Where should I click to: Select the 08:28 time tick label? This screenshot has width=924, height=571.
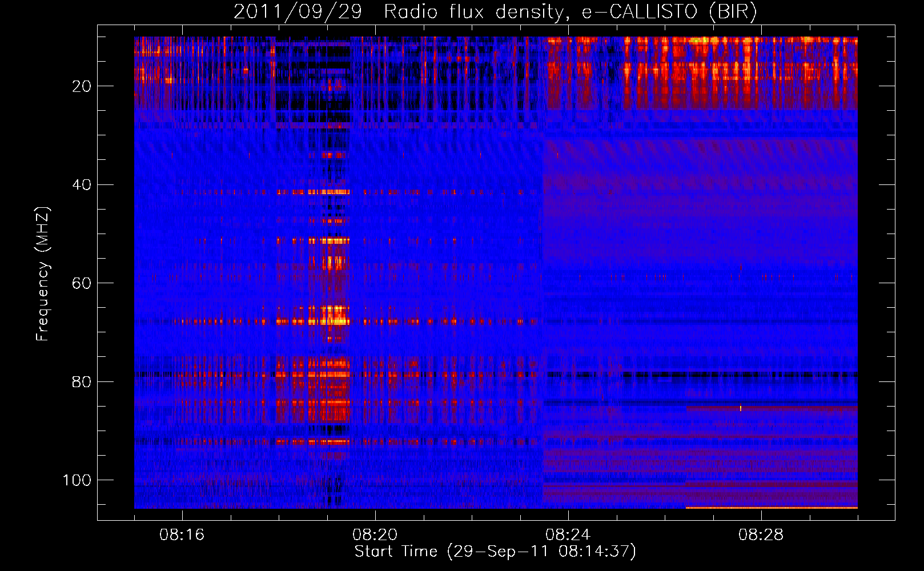(761, 535)
